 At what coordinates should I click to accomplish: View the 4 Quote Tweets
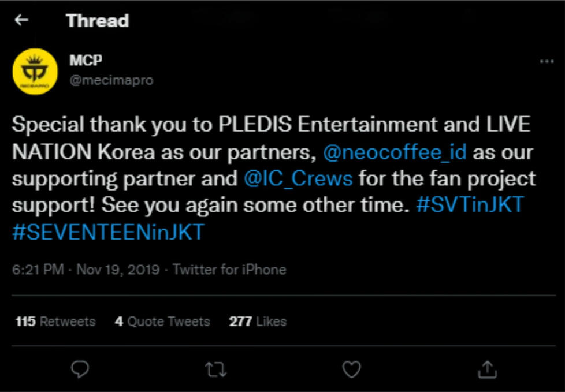point(162,322)
